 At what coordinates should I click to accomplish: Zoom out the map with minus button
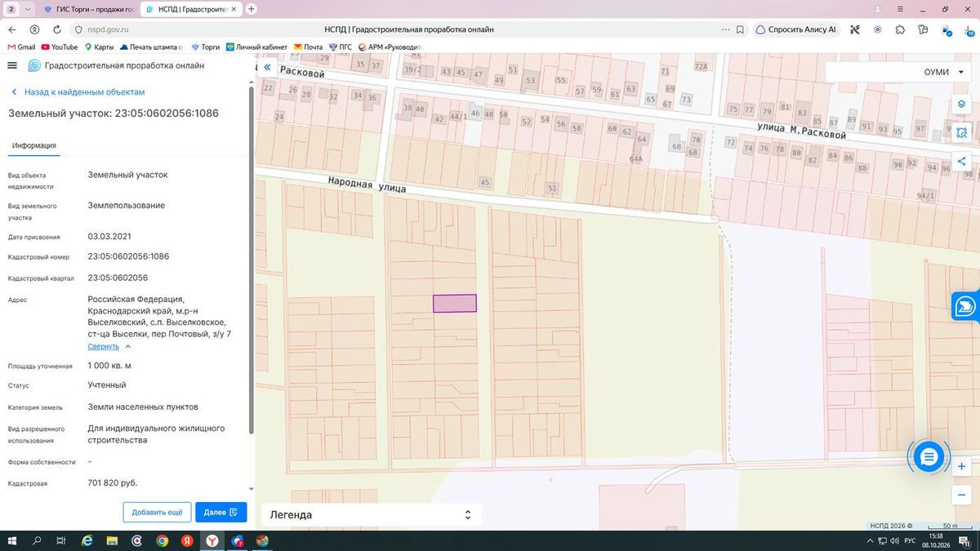pos(962,495)
